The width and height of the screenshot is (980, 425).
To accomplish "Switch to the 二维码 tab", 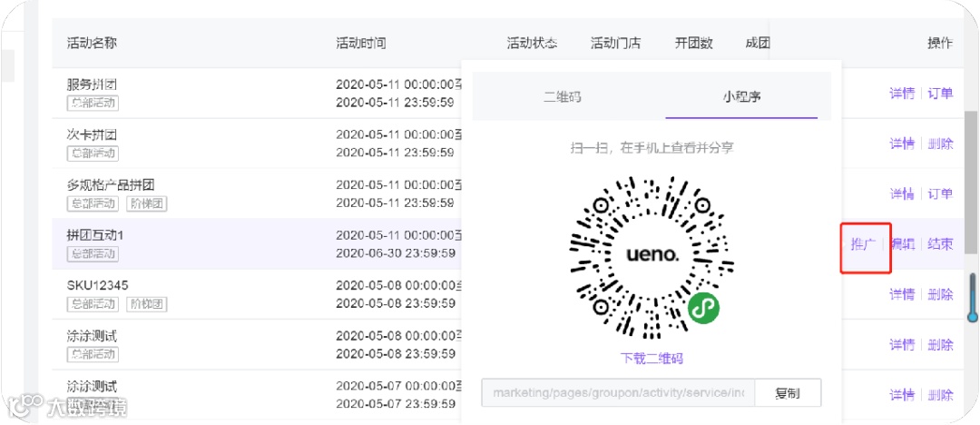I will coord(562,96).
